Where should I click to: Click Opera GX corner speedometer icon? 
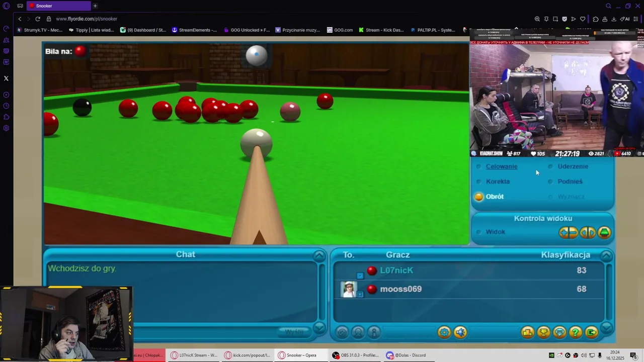pos(6,29)
